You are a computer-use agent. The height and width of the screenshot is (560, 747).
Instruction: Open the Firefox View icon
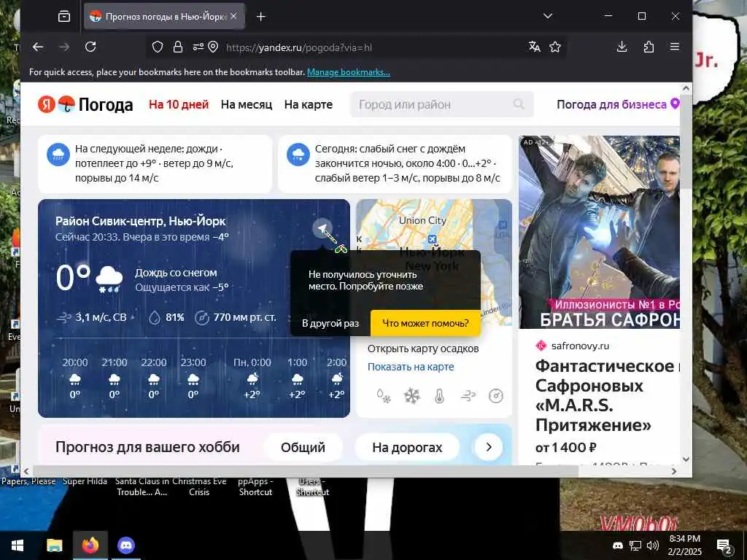pyautogui.click(x=64, y=17)
